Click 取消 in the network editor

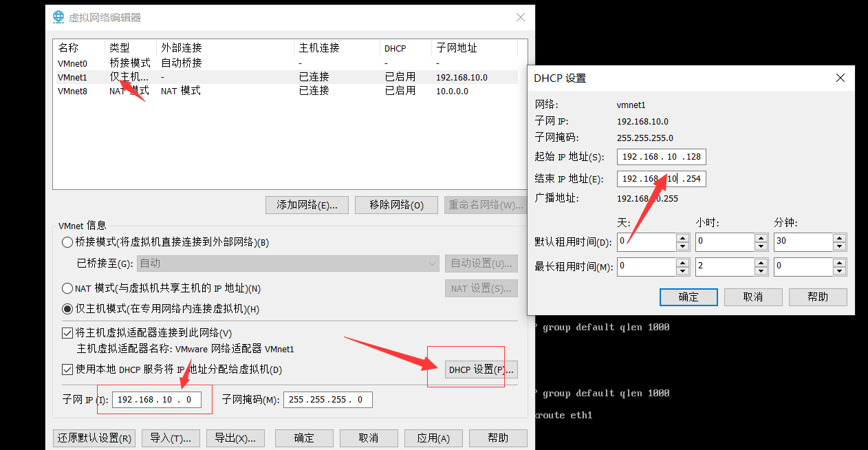pyautogui.click(x=369, y=438)
